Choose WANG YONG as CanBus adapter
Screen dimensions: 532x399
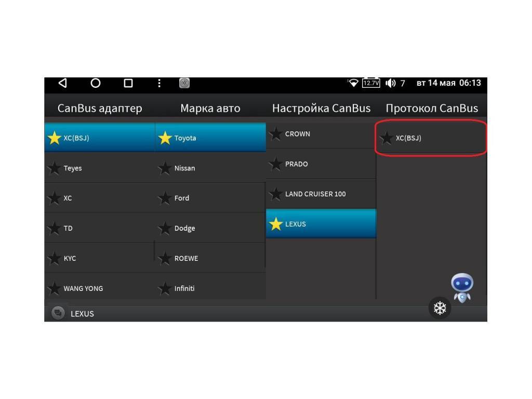pyautogui.click(x=100, y=287)
